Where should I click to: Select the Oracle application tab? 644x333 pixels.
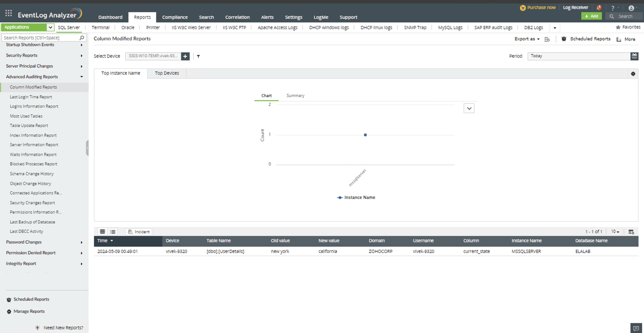(x=128, y=28)
